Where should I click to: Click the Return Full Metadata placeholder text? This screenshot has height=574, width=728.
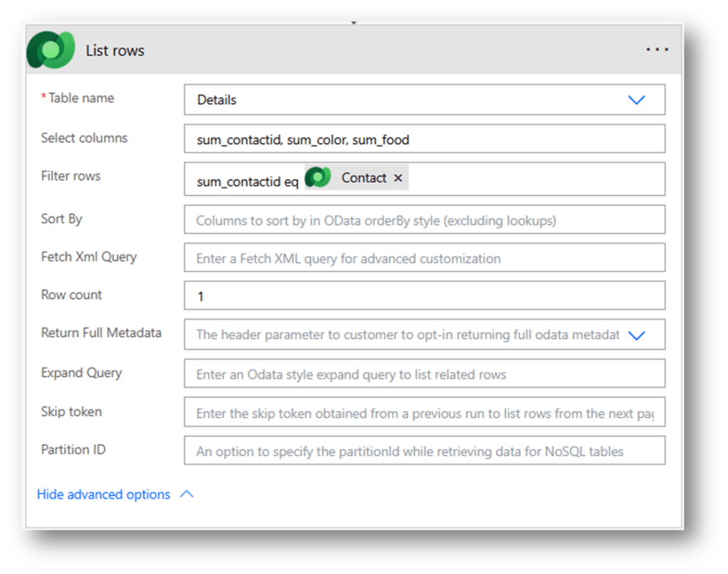tap(407, 335)
